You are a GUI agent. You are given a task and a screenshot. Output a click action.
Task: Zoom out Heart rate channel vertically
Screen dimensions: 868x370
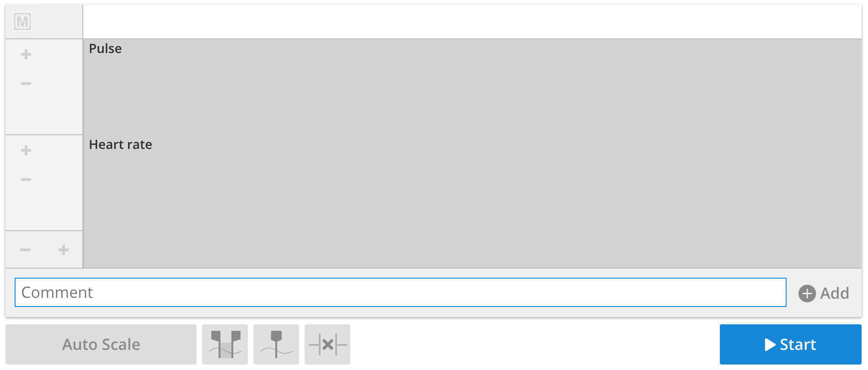click(x=26, y=180)
